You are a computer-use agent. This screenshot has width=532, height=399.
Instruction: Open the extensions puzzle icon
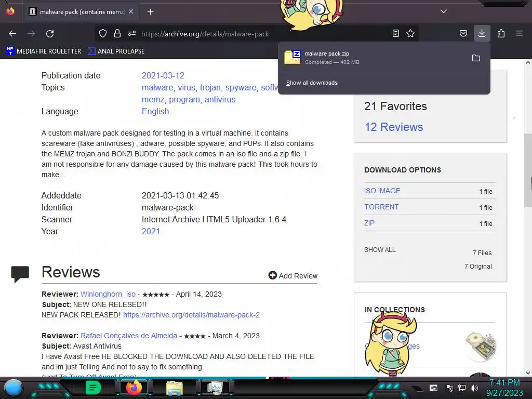(501, 33)
